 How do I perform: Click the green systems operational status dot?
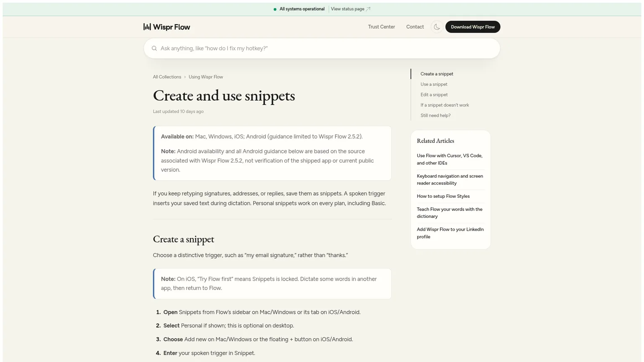[275, 9]
